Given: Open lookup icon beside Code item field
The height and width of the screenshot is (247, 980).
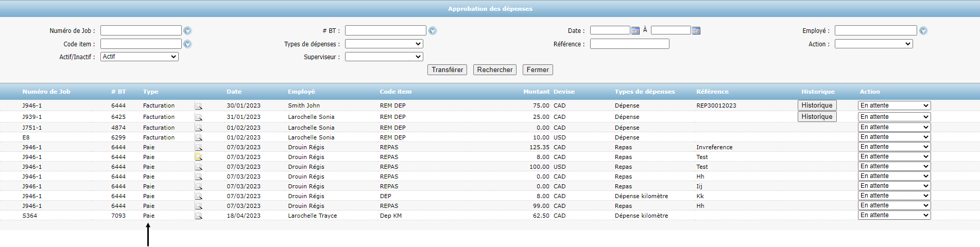Looking at the screenshot, I should pyautogui.click(x=187, y=44).
